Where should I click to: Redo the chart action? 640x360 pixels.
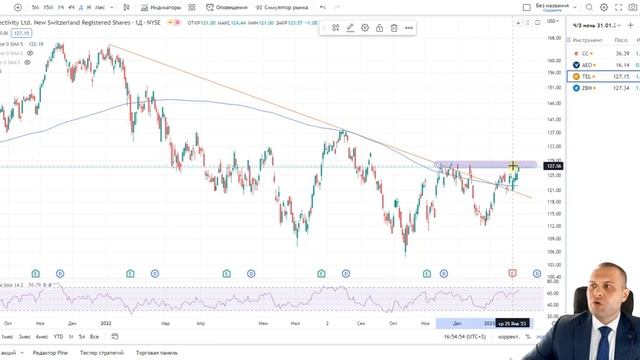337,7
